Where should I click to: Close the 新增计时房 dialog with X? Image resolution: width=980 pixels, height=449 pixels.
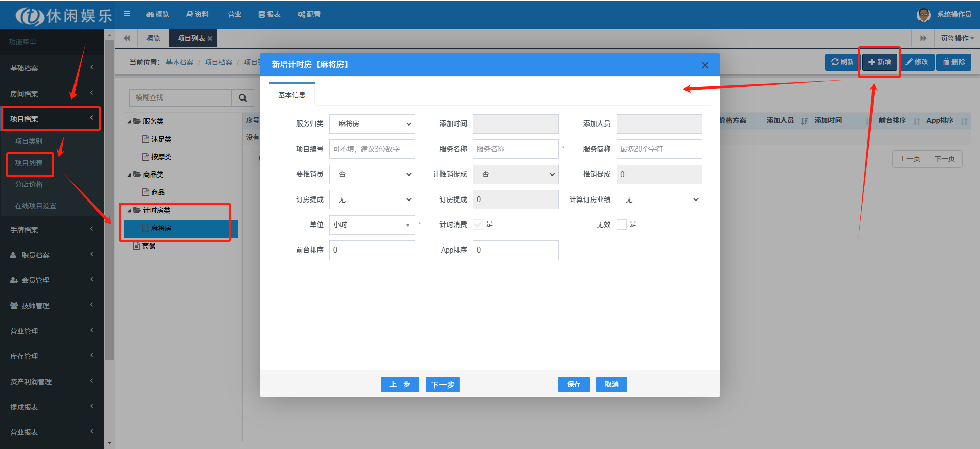tap(705, 65)
